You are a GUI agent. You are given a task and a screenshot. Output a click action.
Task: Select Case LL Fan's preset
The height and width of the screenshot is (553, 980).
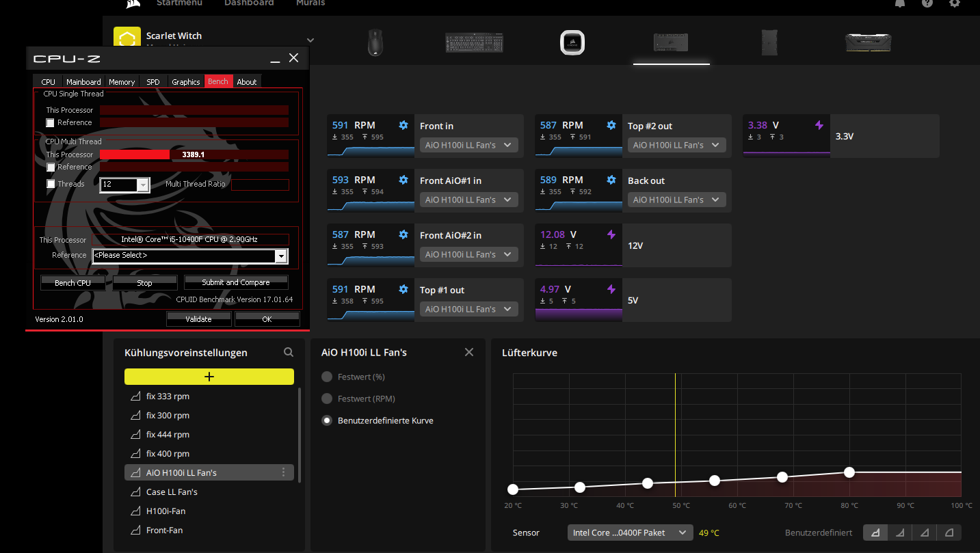pos(209,491)
